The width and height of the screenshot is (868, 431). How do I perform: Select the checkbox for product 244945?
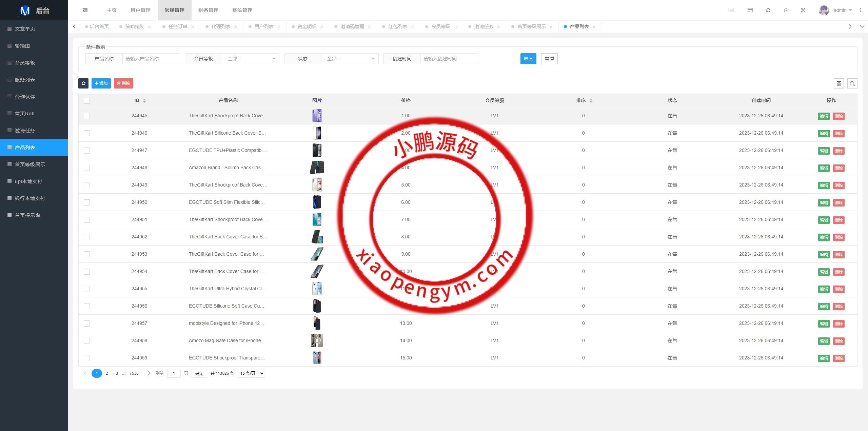click(x=87, y=116)
